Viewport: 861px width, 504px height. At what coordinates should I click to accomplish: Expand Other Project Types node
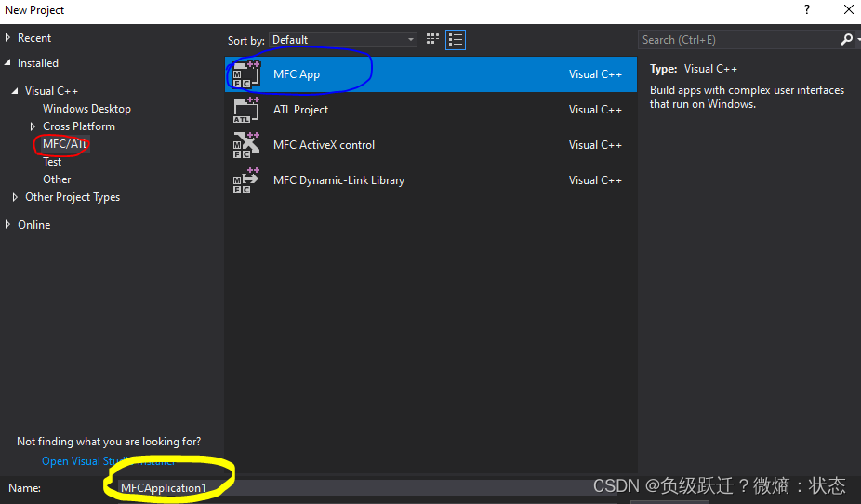(x=15, y=197)
